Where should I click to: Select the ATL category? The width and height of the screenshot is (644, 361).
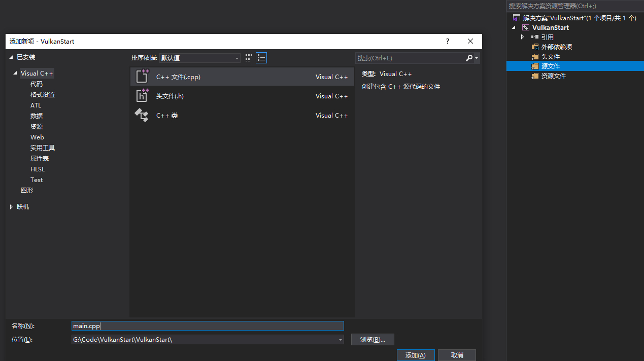[36, 105]
